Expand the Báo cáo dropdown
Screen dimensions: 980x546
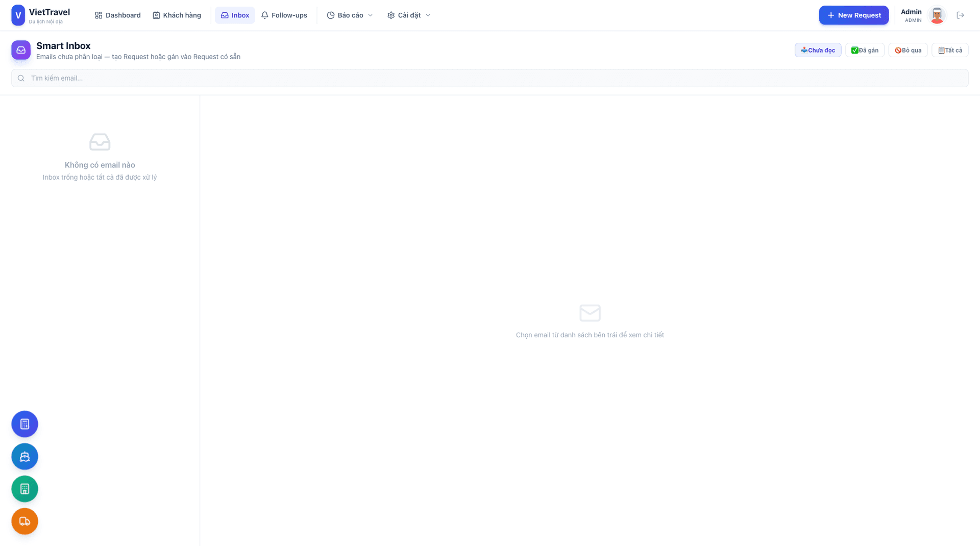coord(350,15)
